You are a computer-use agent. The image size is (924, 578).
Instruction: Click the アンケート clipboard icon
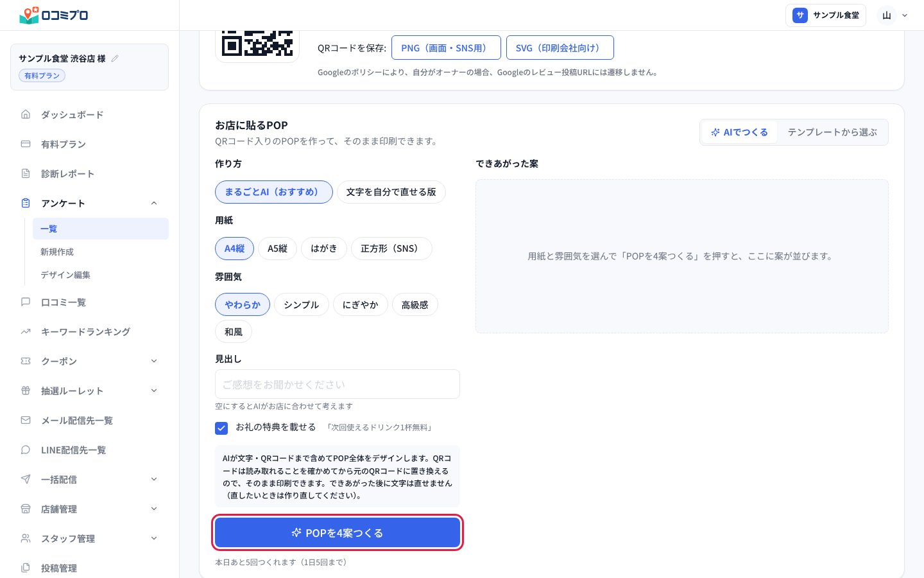(26, 203)
